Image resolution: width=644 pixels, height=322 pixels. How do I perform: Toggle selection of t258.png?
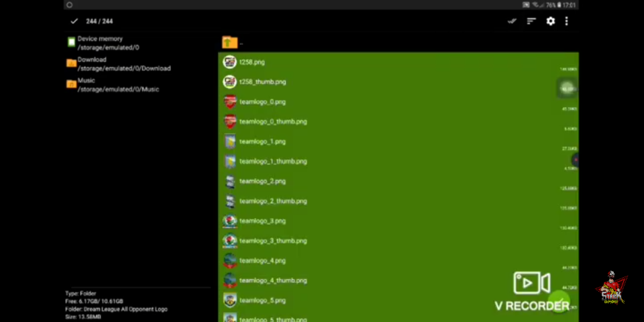click(252, 62)
